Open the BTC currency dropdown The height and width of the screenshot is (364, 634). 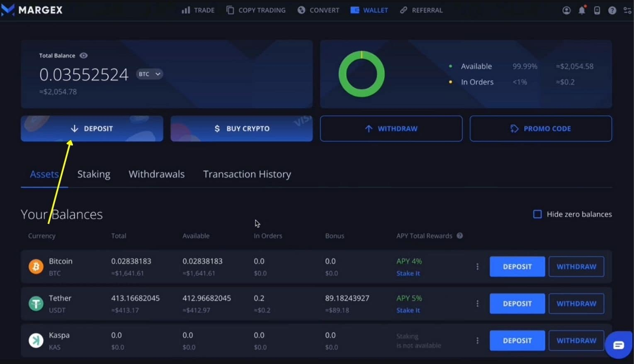click(x=149, y=74)
